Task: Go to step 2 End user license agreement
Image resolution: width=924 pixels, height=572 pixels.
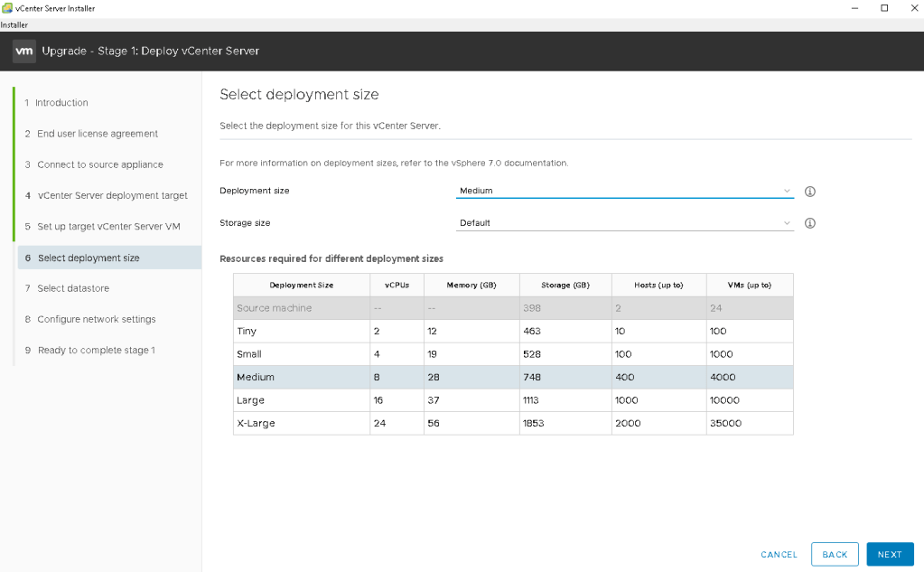Action: pos(98,134)
